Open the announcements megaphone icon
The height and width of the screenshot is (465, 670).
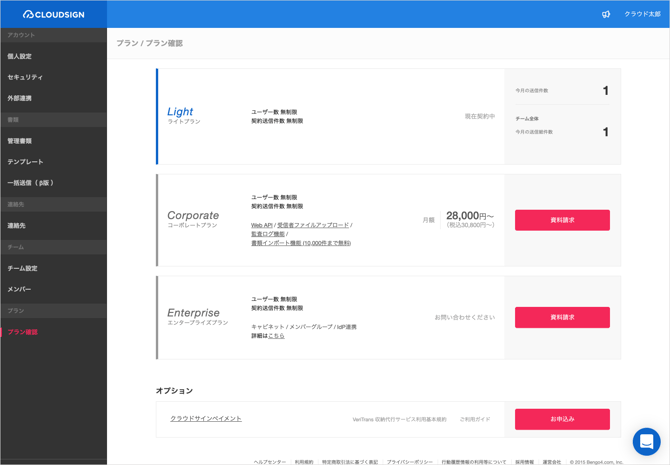(606, 14)
